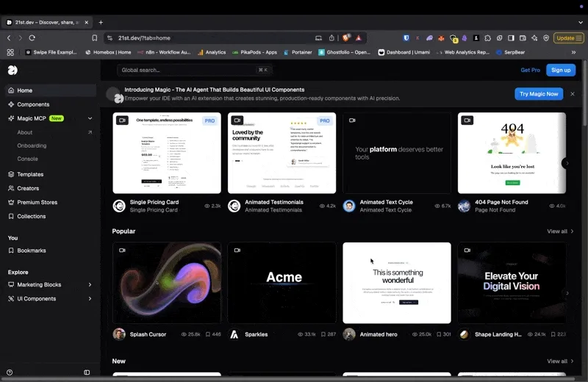The image size is (588, 382).
Task: Go to Templates in the sidebar
Action: (x=30, y=174)
